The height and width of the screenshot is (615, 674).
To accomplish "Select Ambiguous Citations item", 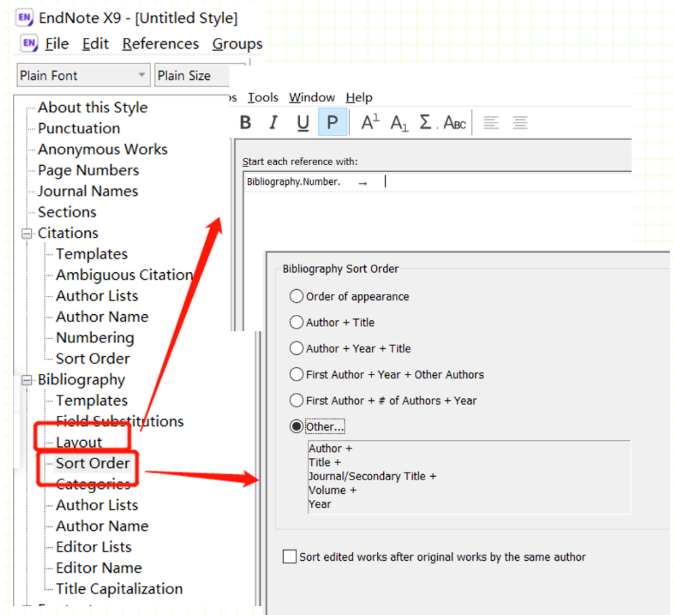I will coord(124,275).
